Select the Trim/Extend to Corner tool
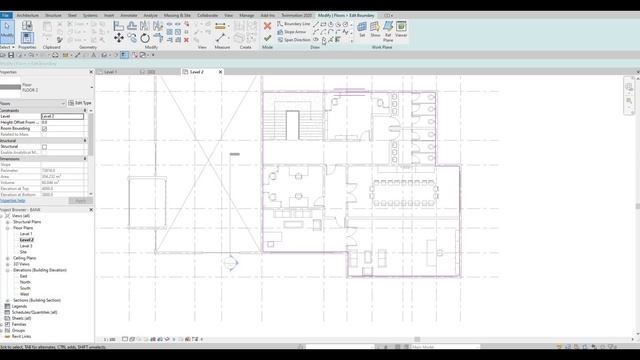 pos(158,38)
